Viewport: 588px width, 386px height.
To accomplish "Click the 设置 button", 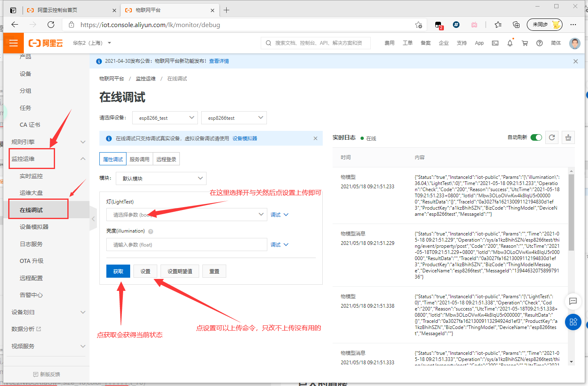I will tap(145, 271).
